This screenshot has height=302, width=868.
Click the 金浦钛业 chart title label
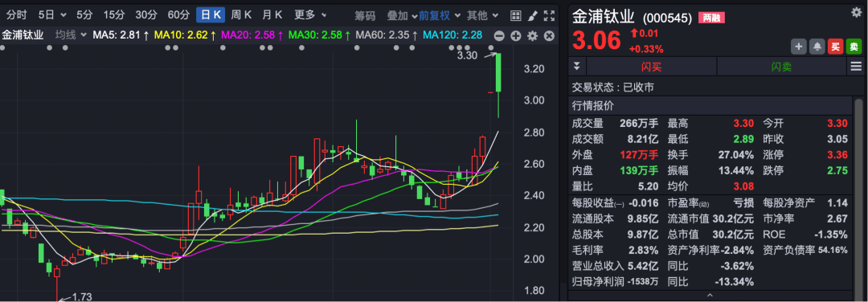pyautogui.click(x=23, y=35)
